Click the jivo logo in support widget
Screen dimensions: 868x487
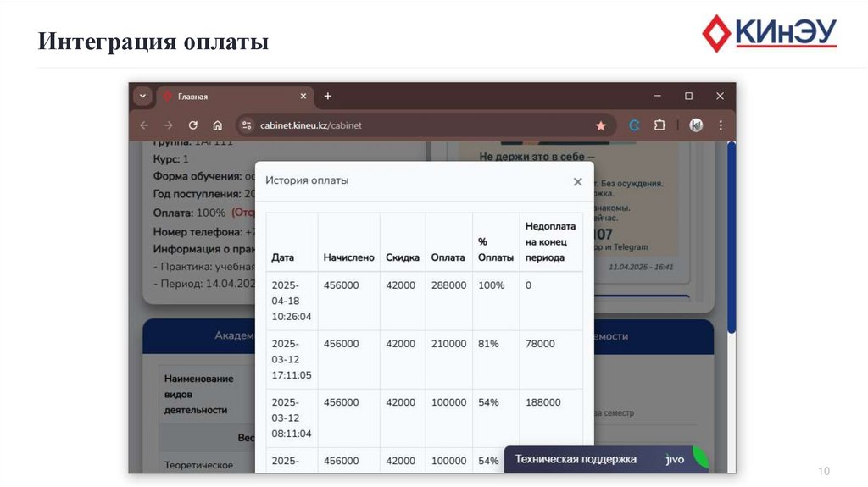tap(675, 459)
